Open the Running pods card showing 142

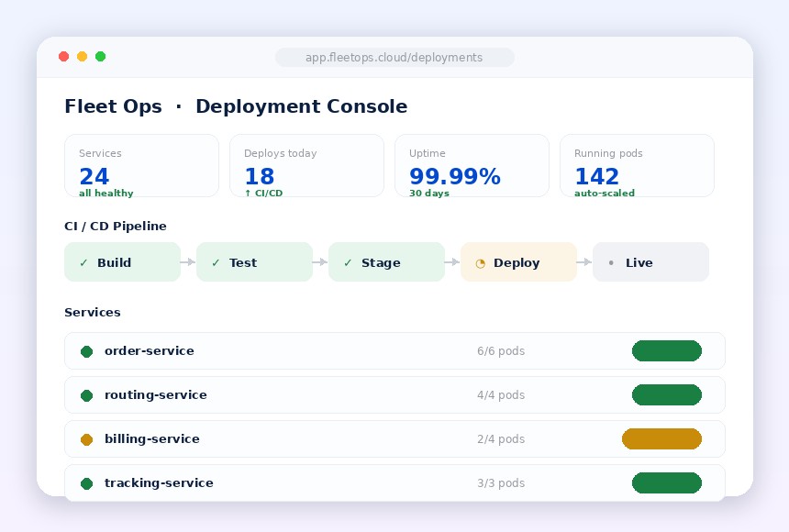(637, 166)
